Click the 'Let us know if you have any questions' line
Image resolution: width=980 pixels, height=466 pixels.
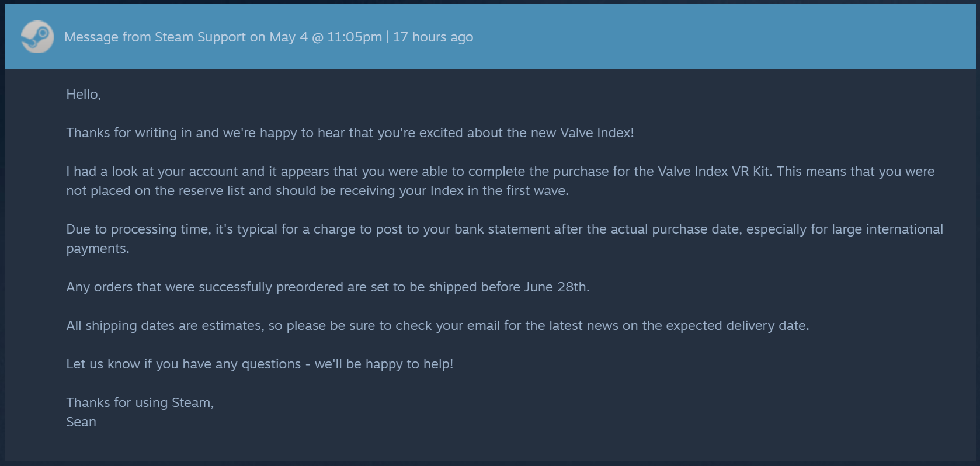click(x=259, y=364)
